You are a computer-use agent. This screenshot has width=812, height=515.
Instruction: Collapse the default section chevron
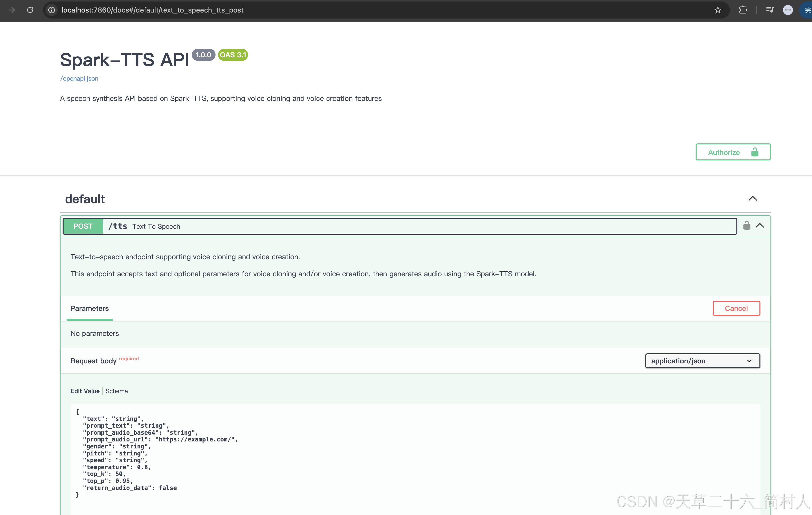click(x=753, y=198)
